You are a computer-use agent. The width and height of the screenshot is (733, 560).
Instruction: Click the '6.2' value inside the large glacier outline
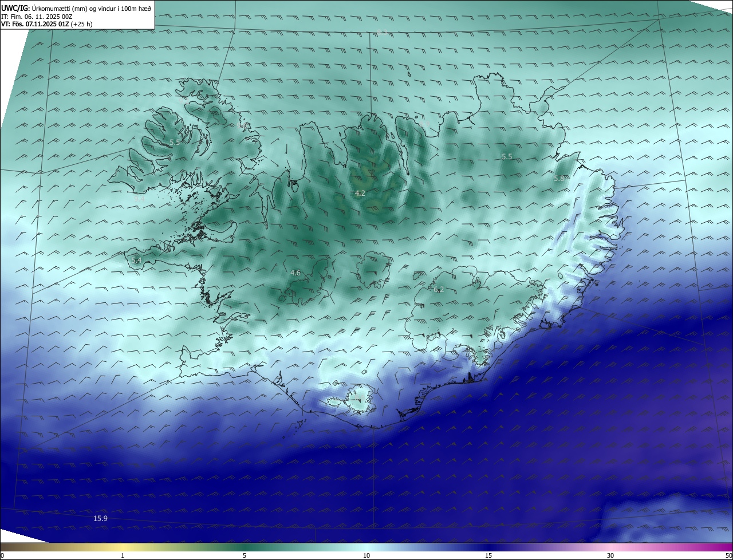coord(439,290)
